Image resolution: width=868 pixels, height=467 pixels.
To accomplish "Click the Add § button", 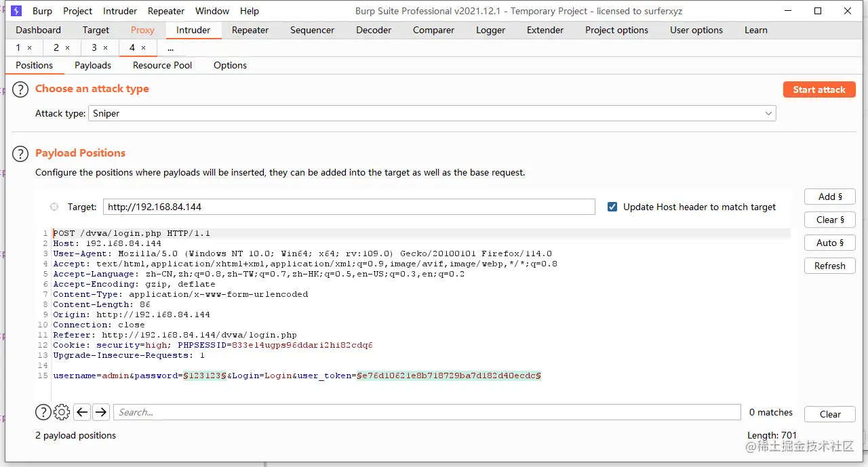I will click(830, 197).
